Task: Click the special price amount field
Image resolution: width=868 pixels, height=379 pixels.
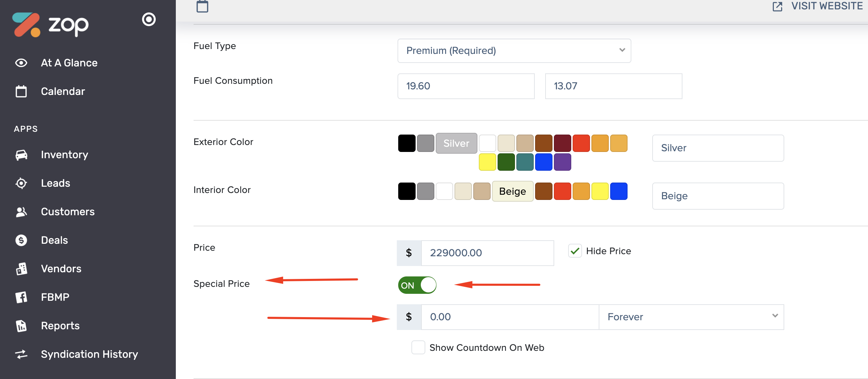Action: click(509, 317)
